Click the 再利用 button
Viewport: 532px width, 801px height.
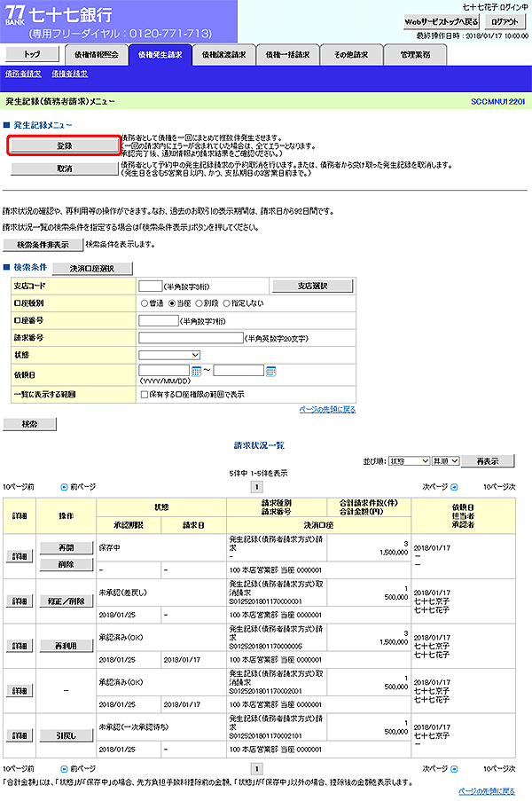pyautogui.click(x=66, y=647)
